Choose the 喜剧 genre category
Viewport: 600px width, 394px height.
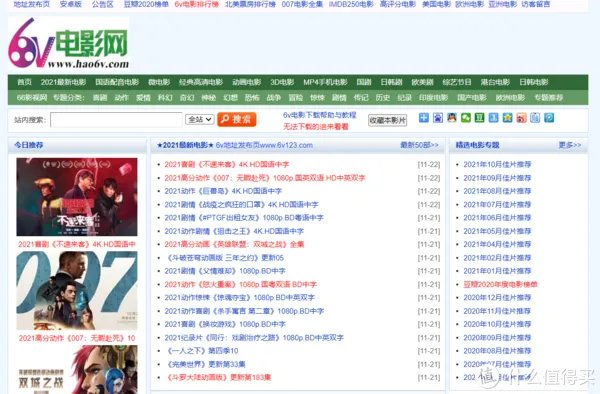[99, 98]
